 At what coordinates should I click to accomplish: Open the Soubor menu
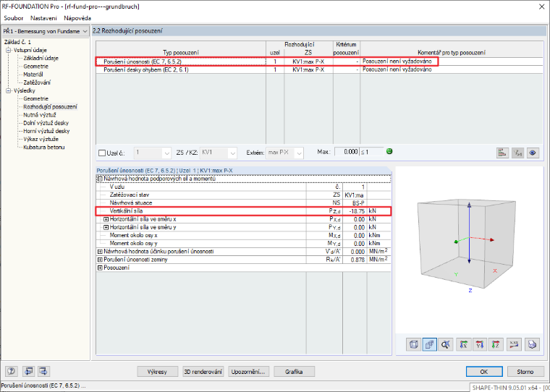(x=13, y=18)
